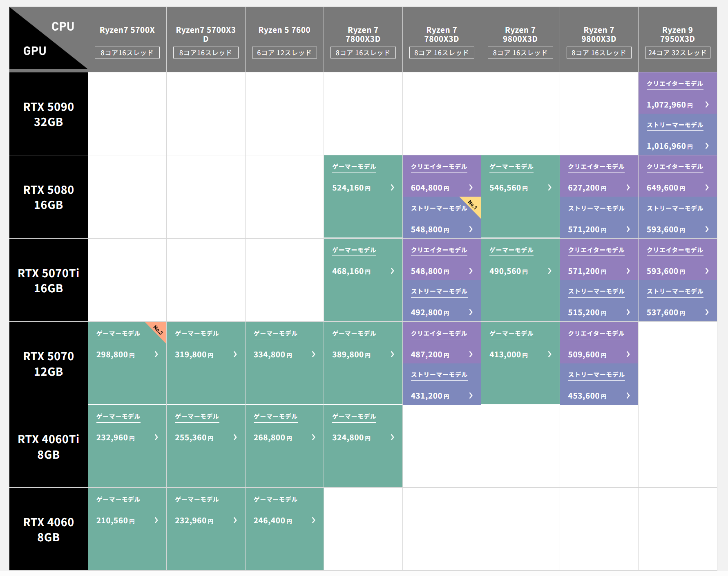Click the RTX 5090 32GB row header

click(x=49, y=114)
